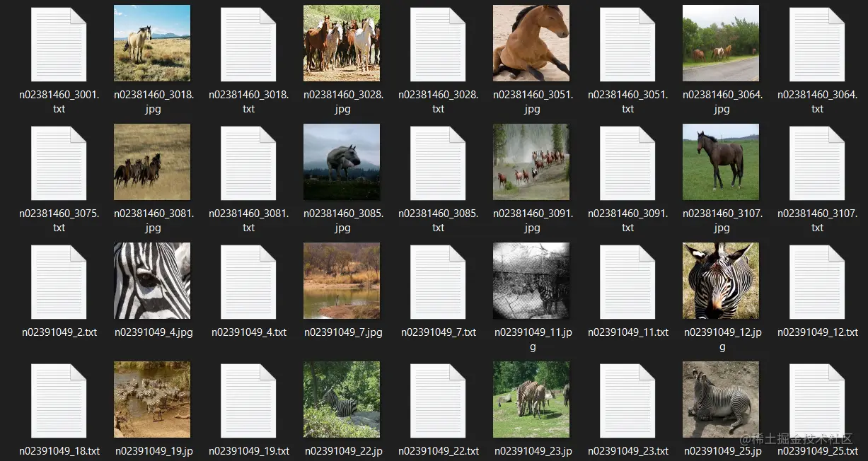Click the dark horse on grass n02381460_3107.jpg
The image size is (868, 461).
tap(721, 162)
